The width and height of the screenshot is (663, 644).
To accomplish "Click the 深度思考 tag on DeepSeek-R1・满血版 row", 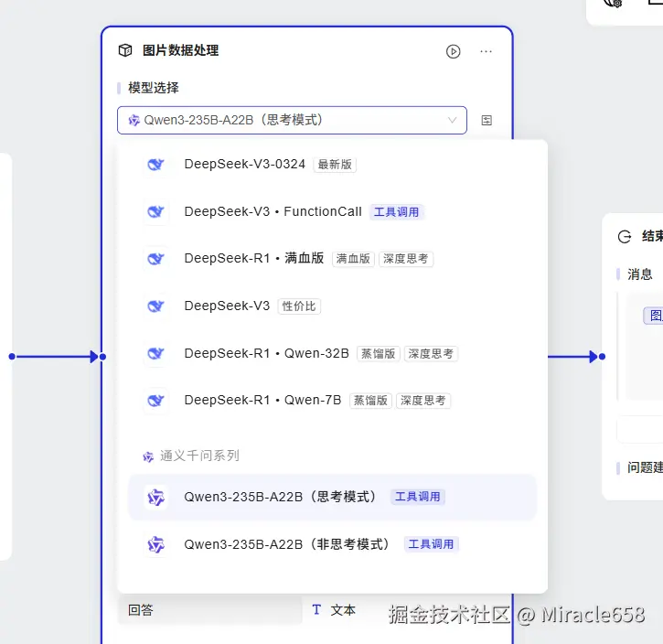I will pyautogui.click(x=405, y=259).
